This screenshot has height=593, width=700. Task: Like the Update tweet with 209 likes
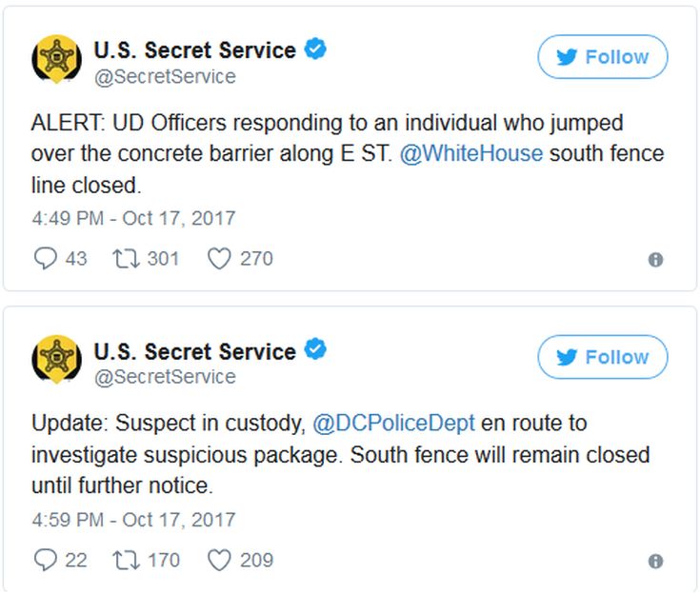pos(219,560)
